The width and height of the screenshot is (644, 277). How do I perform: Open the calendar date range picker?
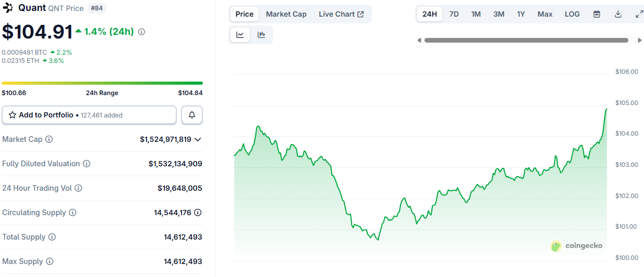(597, 14)
